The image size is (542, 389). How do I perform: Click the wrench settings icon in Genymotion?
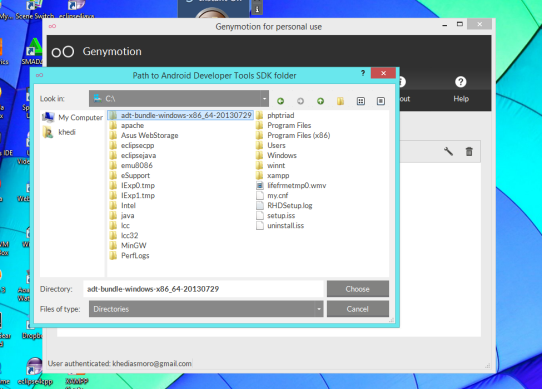(x=448, y=151)
